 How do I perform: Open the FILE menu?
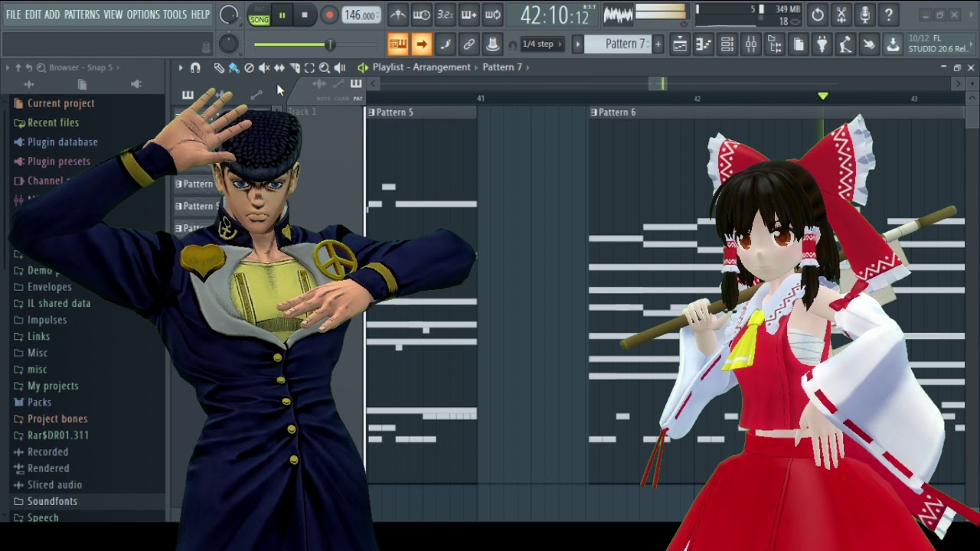[13, 15]
